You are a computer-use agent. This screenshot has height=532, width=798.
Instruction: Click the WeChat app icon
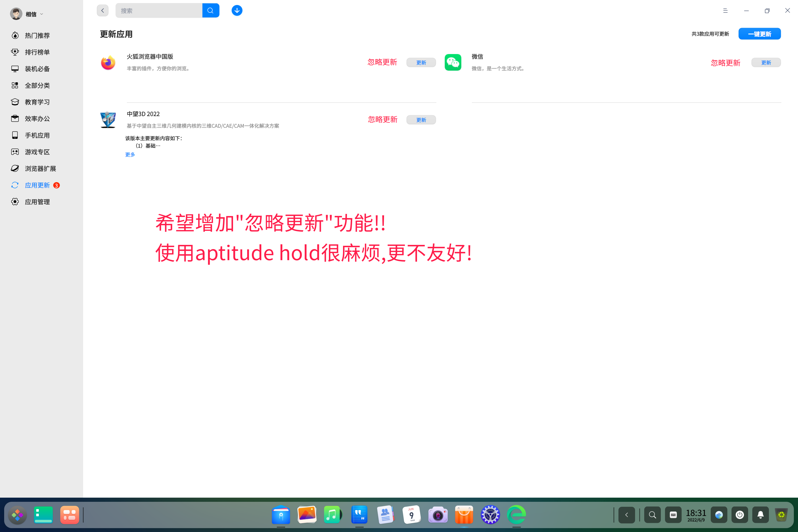[x=452, y=62]
